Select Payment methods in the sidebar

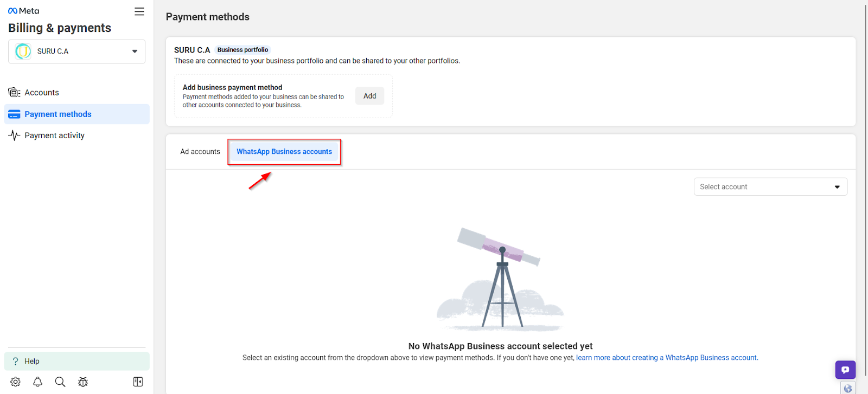[x=76, y=114]
